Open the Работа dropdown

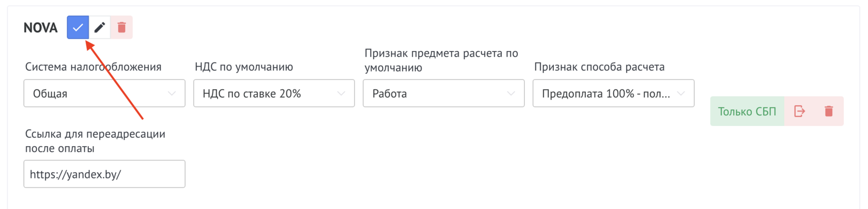click(x=444, y=93)
